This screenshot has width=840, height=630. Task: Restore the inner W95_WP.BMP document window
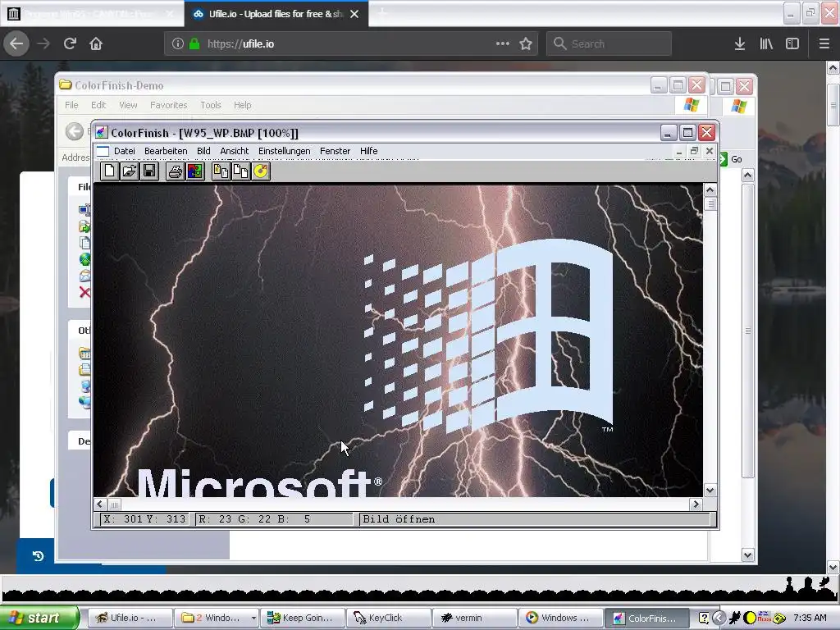point(694,151)
